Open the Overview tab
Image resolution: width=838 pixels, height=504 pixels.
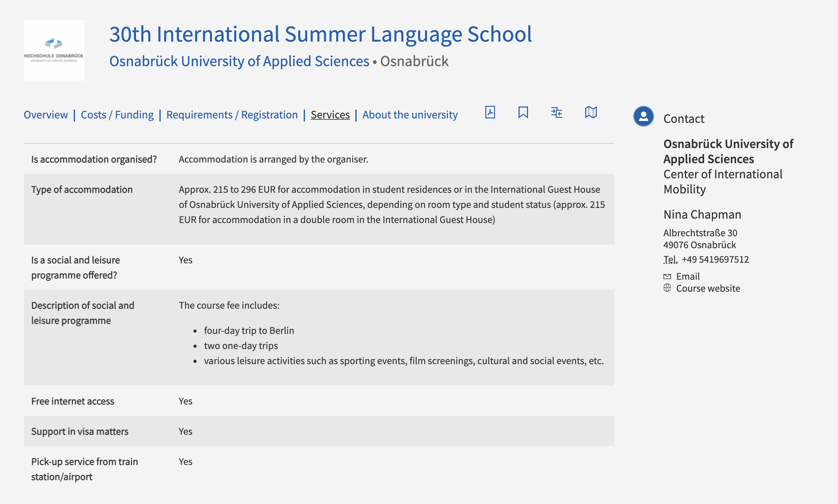coord(45,114)
